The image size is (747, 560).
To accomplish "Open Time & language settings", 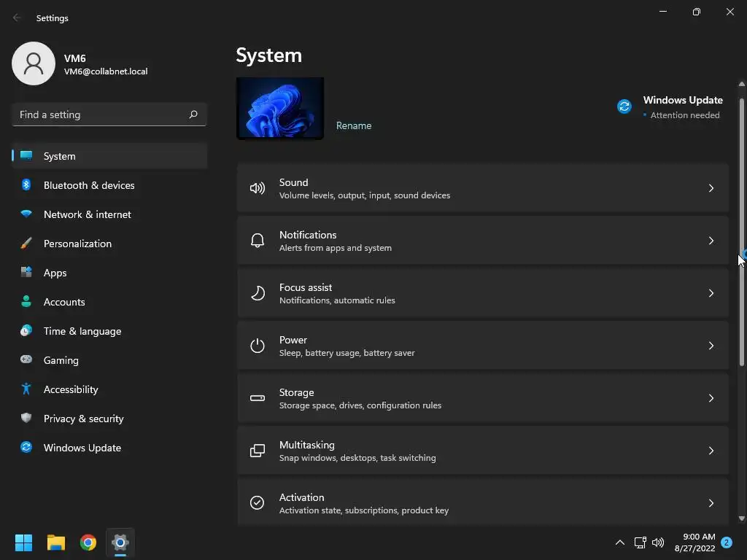I will tap(109, 330).
